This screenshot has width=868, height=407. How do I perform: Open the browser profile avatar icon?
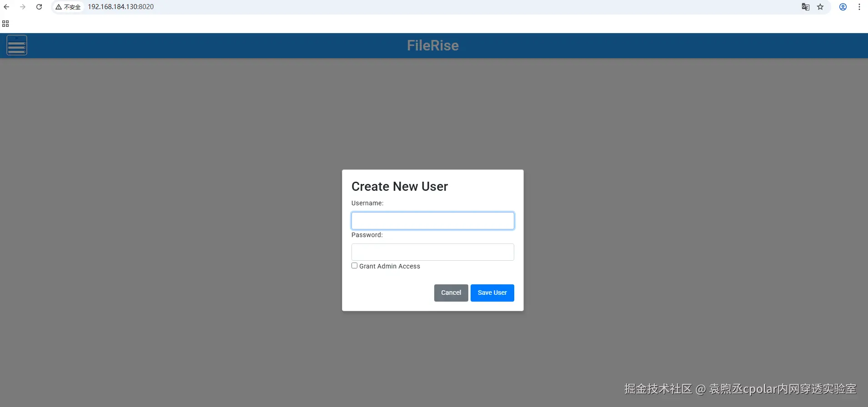click(843, 7)
